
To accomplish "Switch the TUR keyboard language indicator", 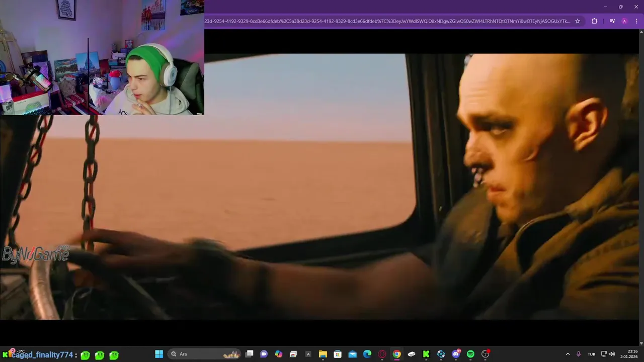I will tap(592, 354).
